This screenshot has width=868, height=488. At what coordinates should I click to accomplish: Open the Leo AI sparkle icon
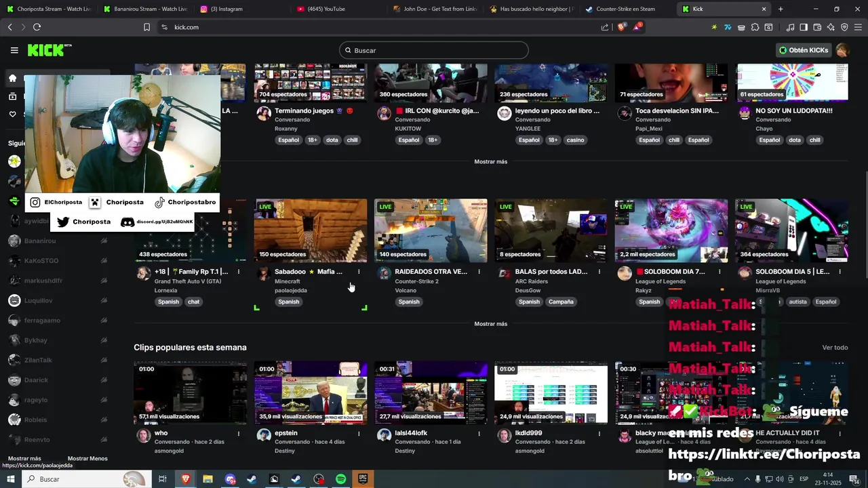point(831,27)
